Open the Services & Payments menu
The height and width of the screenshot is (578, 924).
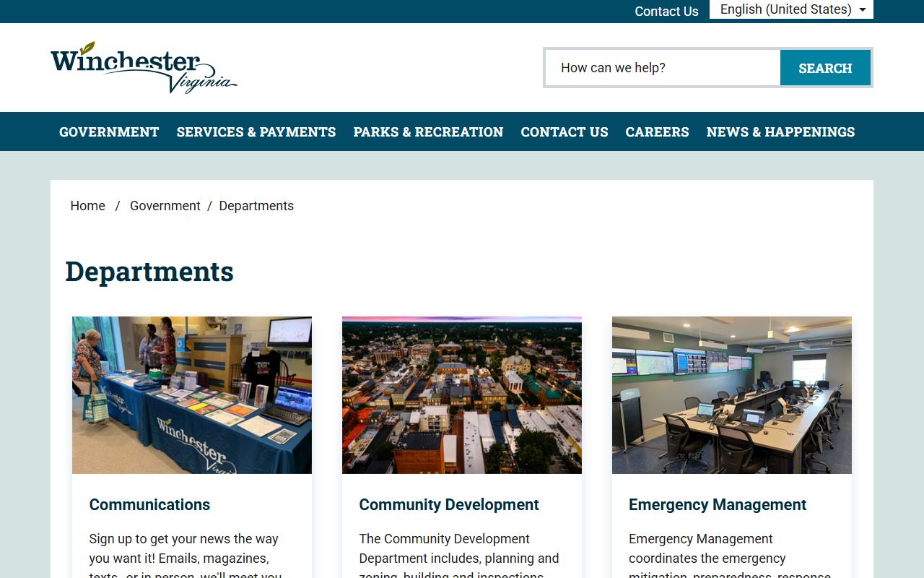pyautogui.click(x=256, y=131)
